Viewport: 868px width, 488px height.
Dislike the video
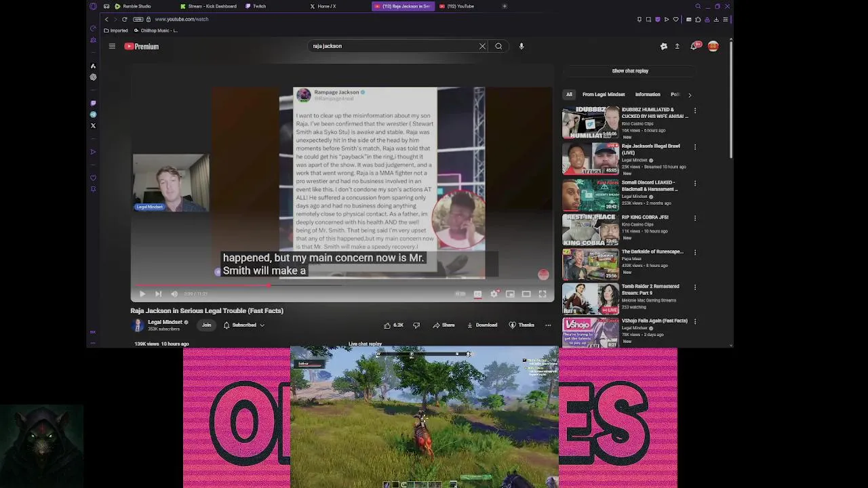(x=416, y=325)
